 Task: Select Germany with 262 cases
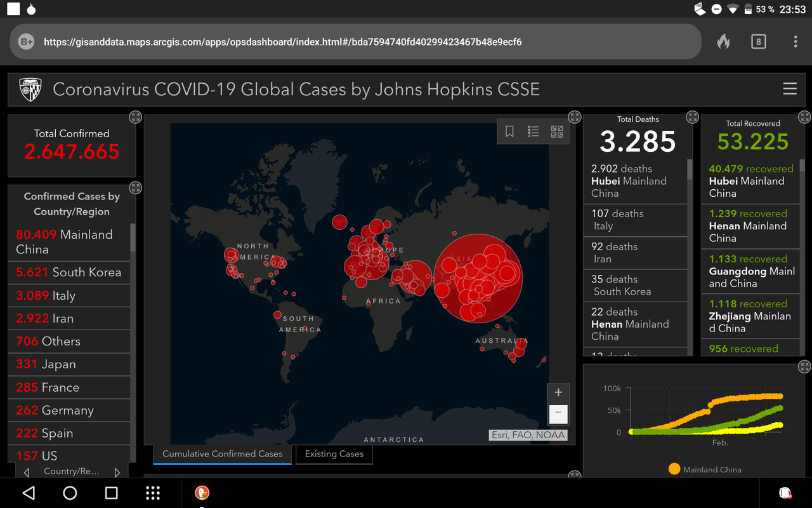coord(69,410)
